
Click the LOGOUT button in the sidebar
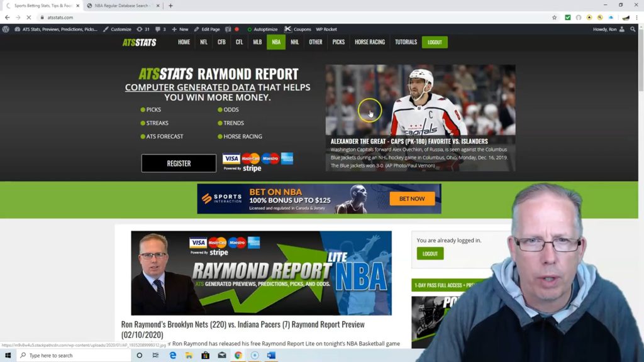tap(430, 254)
